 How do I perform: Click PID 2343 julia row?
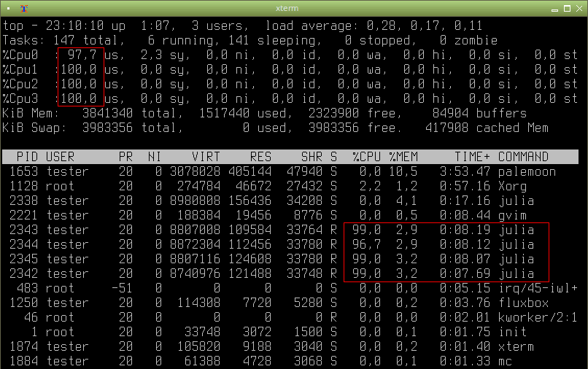(290, 230)
